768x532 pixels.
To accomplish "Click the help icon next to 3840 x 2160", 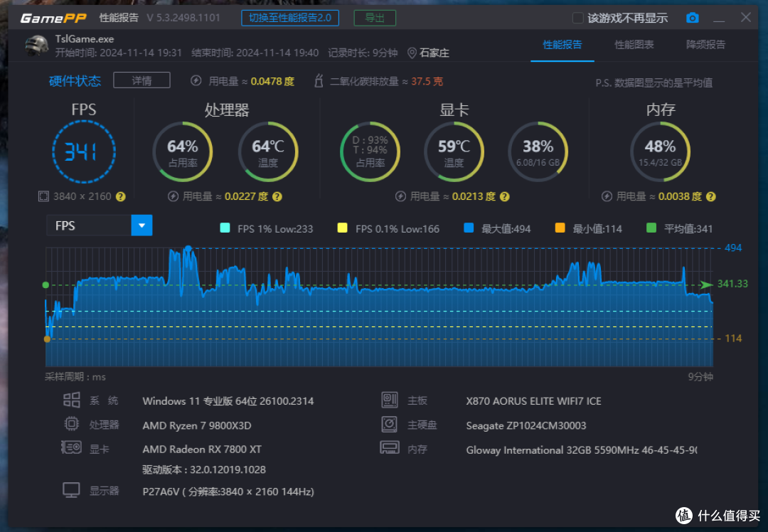I will click(120, 196).
